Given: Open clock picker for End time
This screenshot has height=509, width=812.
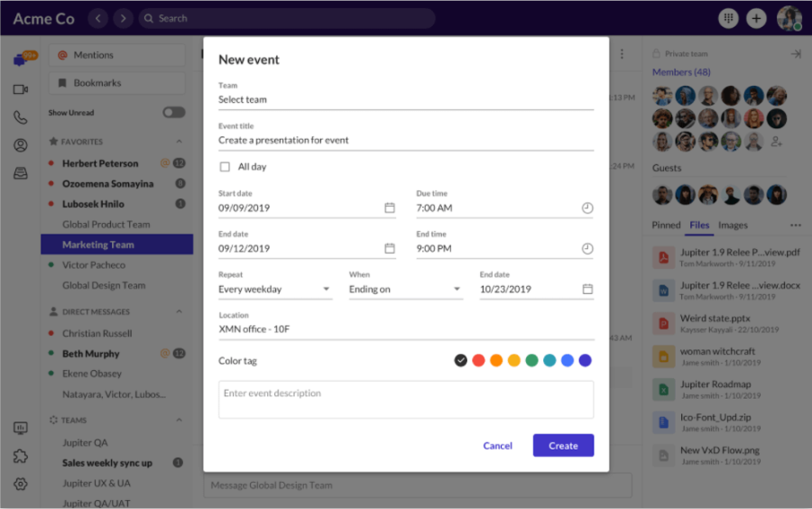Looking at the screenshot, I should pos(587,248).
